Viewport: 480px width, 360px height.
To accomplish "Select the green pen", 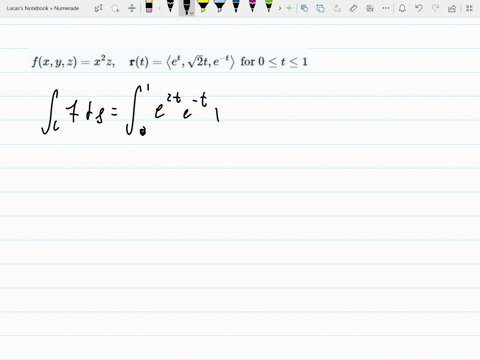I will [x=269, y=6].
